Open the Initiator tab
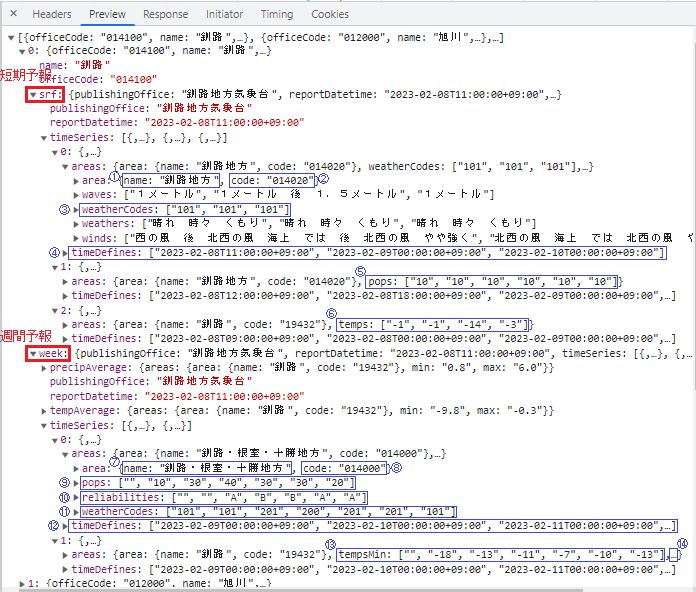Viewport: 696px width, 592px height. (224, 14)
